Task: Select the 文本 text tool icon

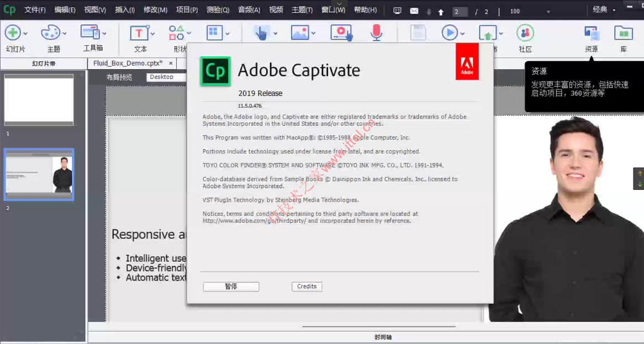Action: coord(139,33)
